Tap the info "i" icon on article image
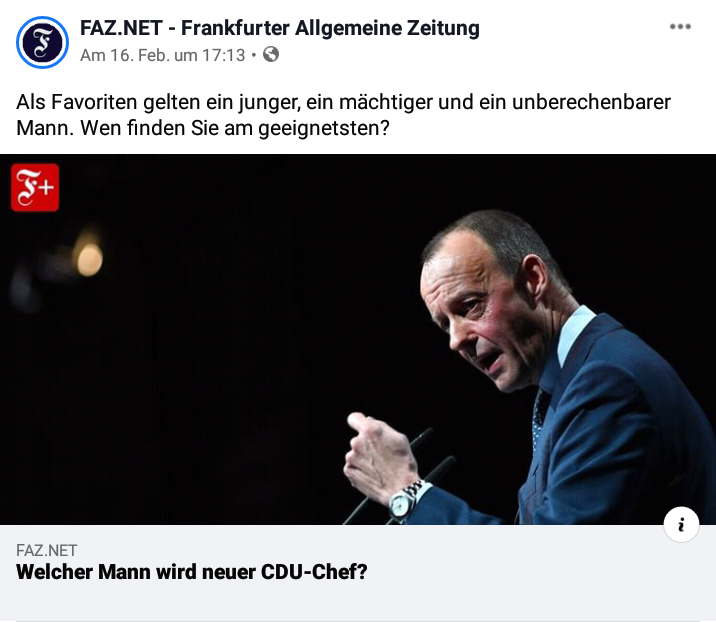The height and width of the screenshot is (622, 716). (681, 524)
